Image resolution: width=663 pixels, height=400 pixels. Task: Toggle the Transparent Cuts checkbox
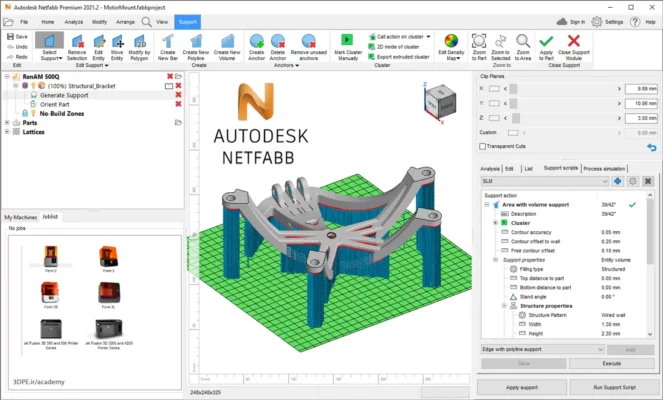482,146
